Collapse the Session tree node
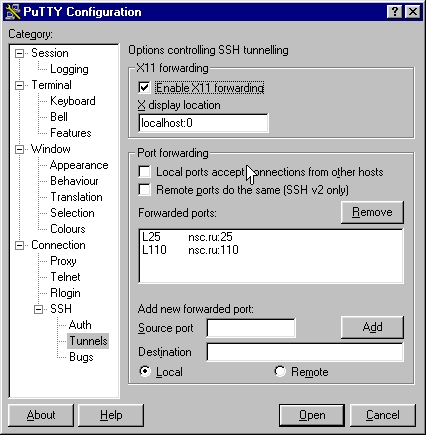The width and height of the screenshot is (426, 435). (x=20, y=53)
